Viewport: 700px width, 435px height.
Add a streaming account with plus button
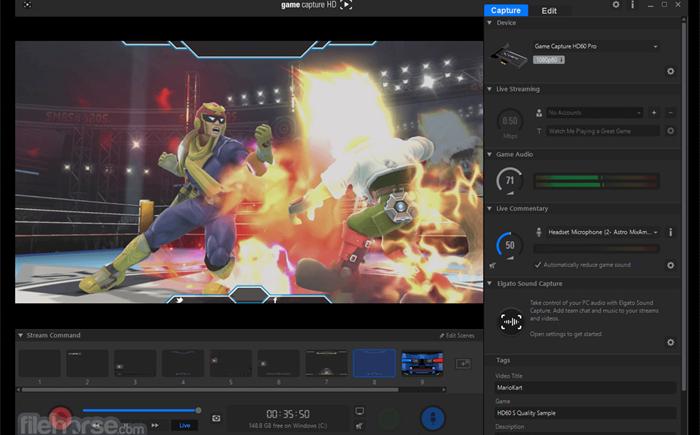(654, 113)
